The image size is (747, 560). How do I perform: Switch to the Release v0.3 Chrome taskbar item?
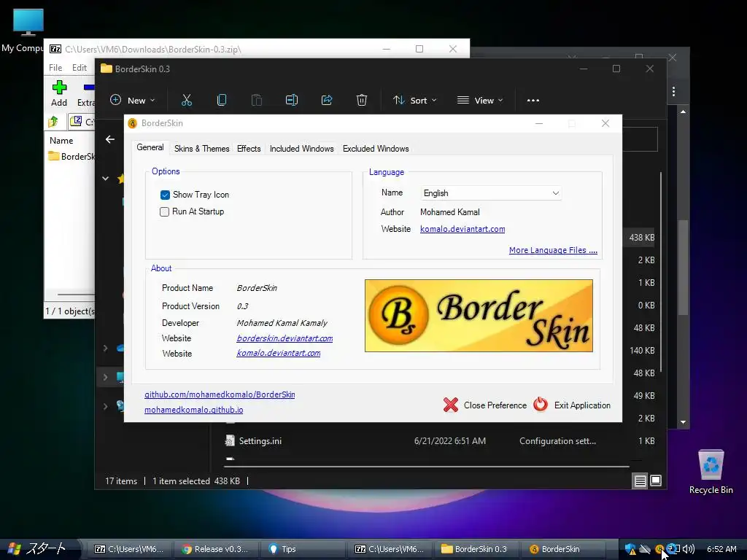click(x=215, y=549)
